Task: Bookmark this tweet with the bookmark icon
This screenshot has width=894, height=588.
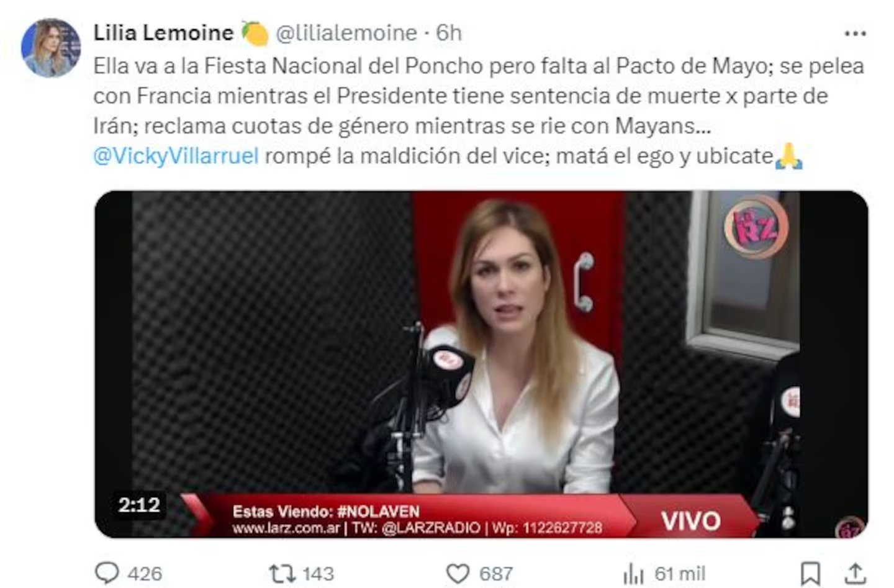Action: point(811,573)
